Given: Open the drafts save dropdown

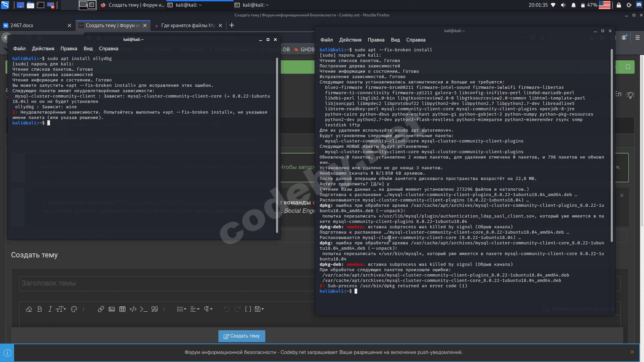Looking at the screenshot, I should click(259, 309).
